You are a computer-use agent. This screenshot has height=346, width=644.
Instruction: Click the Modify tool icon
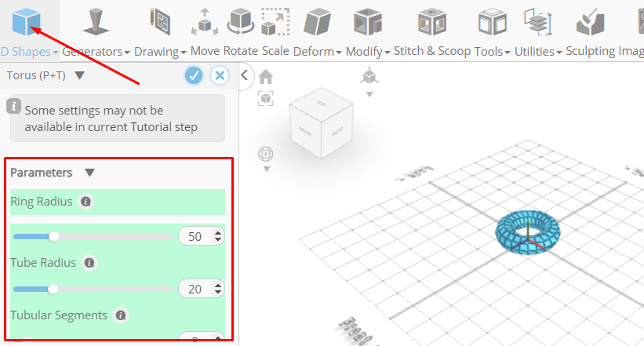pyautogui.click(x=368, y=22)
